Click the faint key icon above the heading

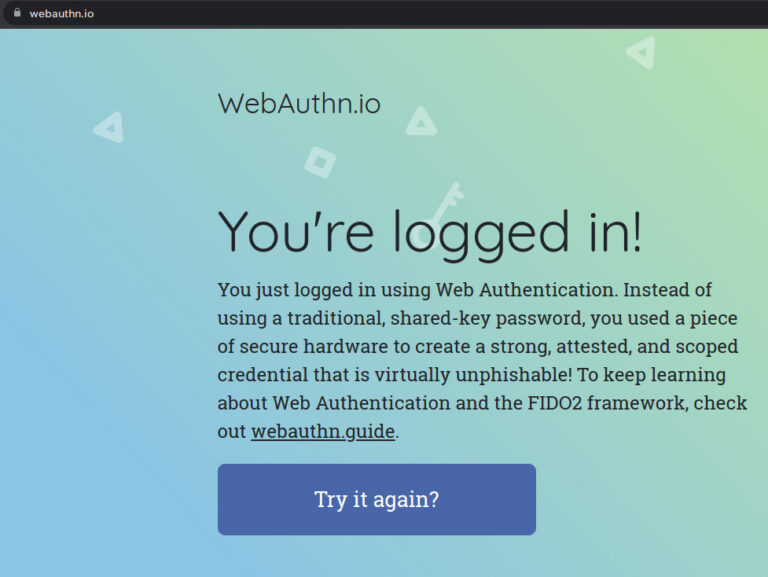(x=445, y=201)
